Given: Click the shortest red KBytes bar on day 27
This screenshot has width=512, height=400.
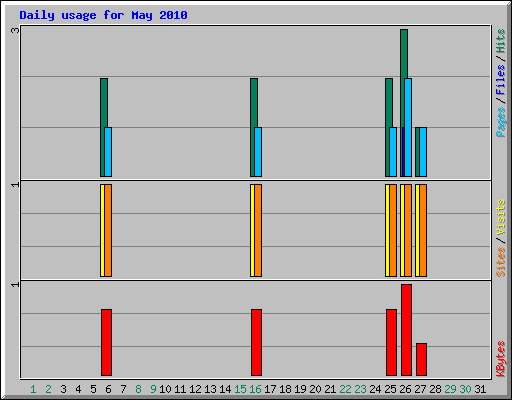Looking at the screenshot, I should point(421,359).
